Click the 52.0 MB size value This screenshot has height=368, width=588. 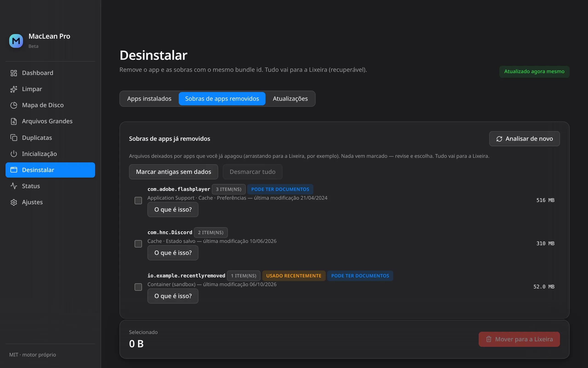(544, 287)
